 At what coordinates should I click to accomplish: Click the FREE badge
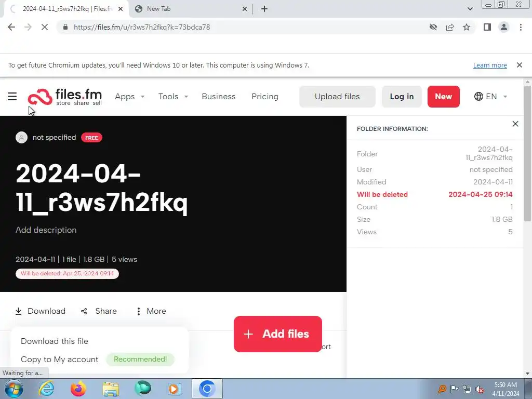[x=91, y=138]
